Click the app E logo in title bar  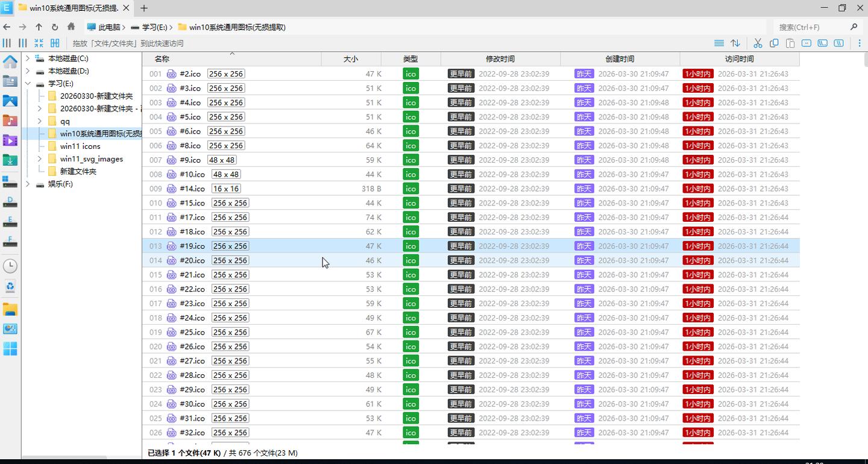pyautogui.click(x=7, y=8)
